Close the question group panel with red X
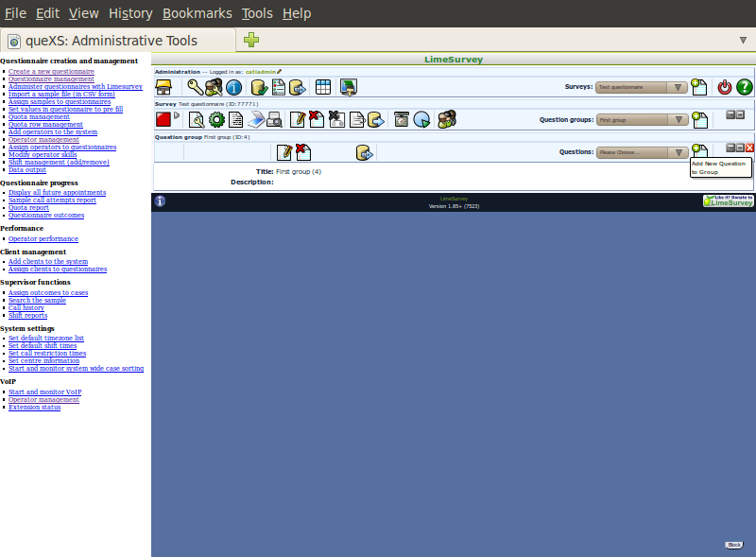This screenshot has width=756, height=557. [750, 148]
